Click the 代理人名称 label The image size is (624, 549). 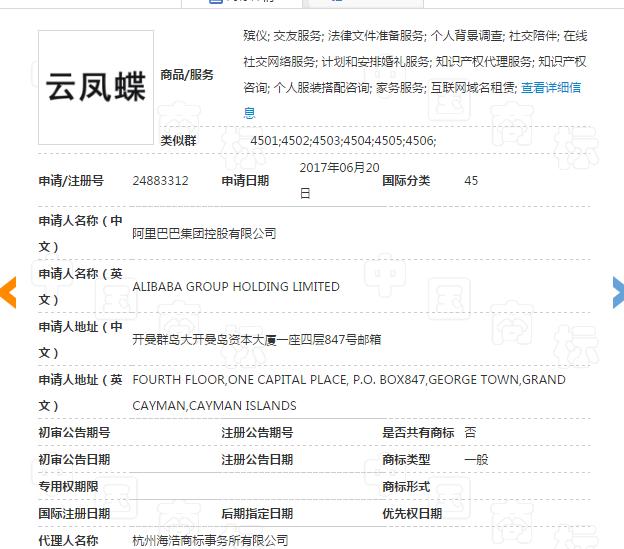point(68,540)
